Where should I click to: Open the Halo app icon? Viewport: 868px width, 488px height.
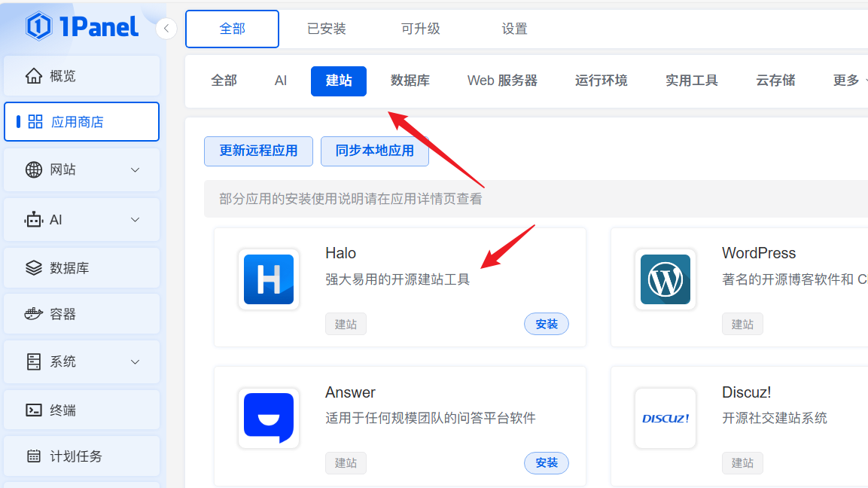click(x=269, y=279)
